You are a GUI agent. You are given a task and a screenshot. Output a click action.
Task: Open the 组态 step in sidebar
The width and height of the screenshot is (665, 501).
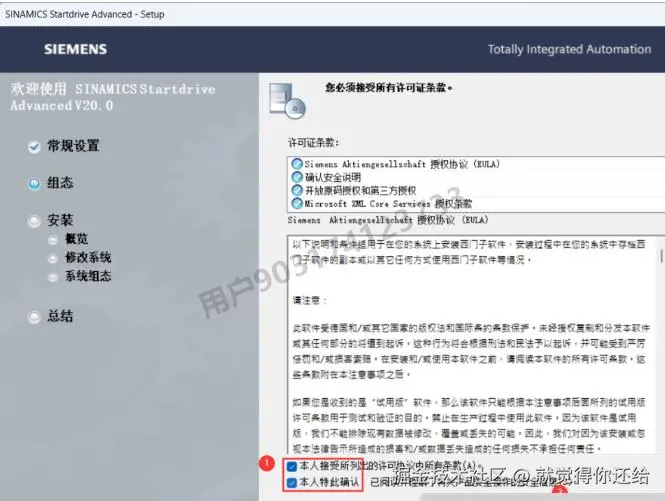pos(60,183)
